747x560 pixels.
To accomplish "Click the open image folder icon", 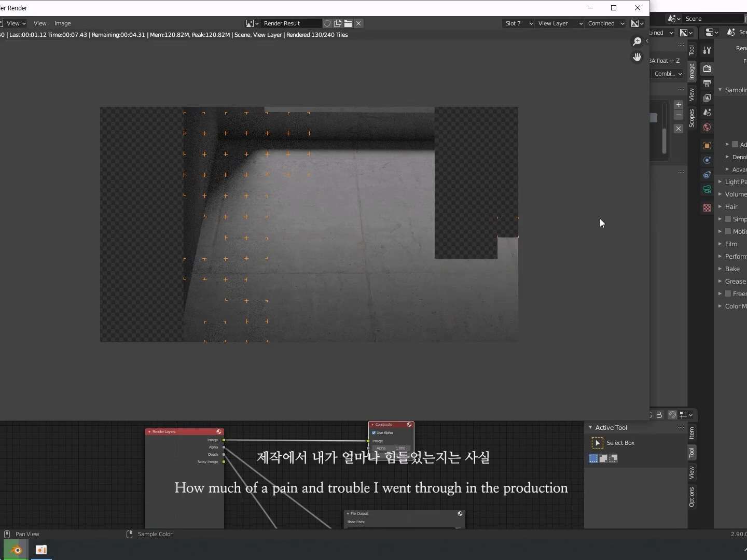I will tap(348, 23).
